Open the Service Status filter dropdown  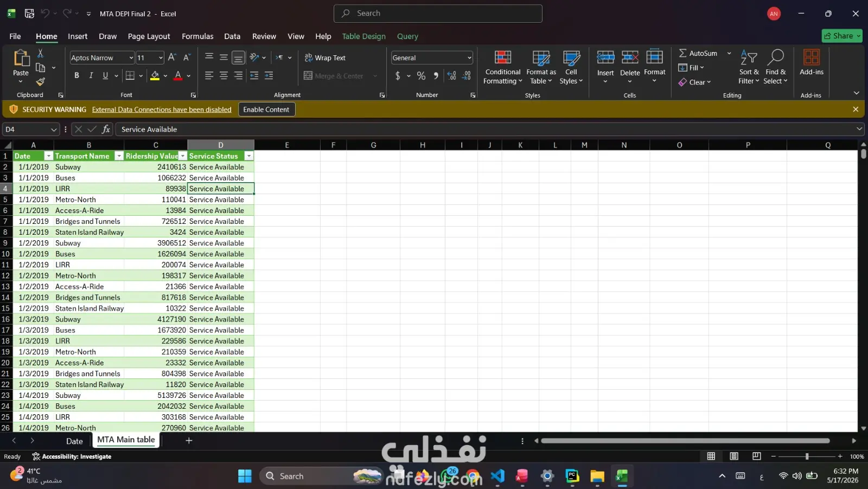249,156
